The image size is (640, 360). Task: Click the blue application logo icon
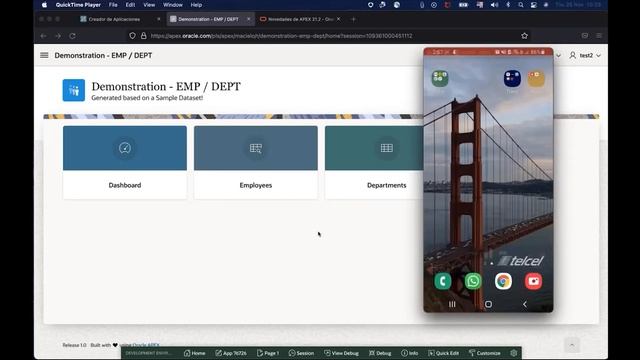[73, 90]
